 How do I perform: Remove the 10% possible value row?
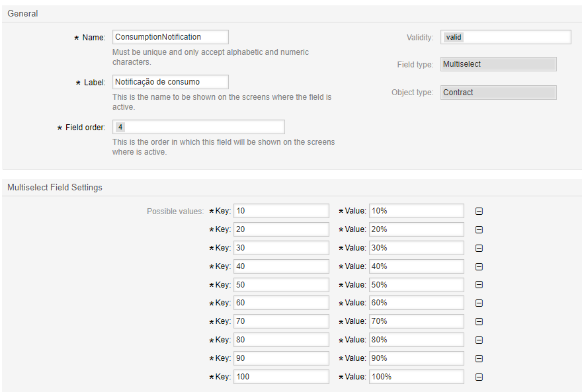(x=479, y=210)
